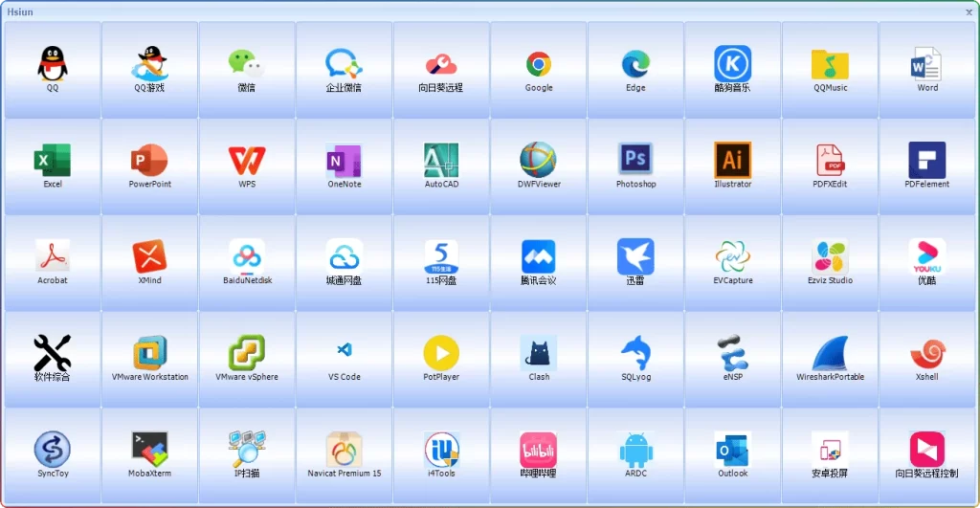Screen dimensions: 980x508
Task: Launch Xshell terminal
Action: click(x=926, y=360)
